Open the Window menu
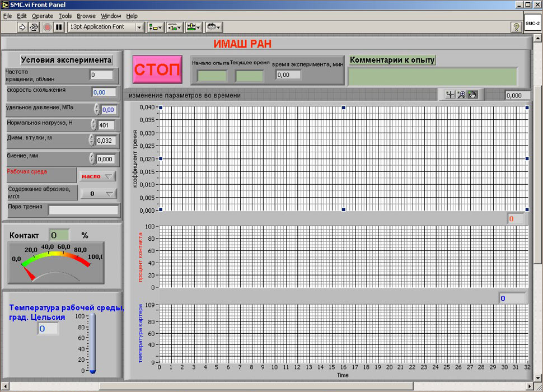The image size is (543, 392). coord(111,16)
